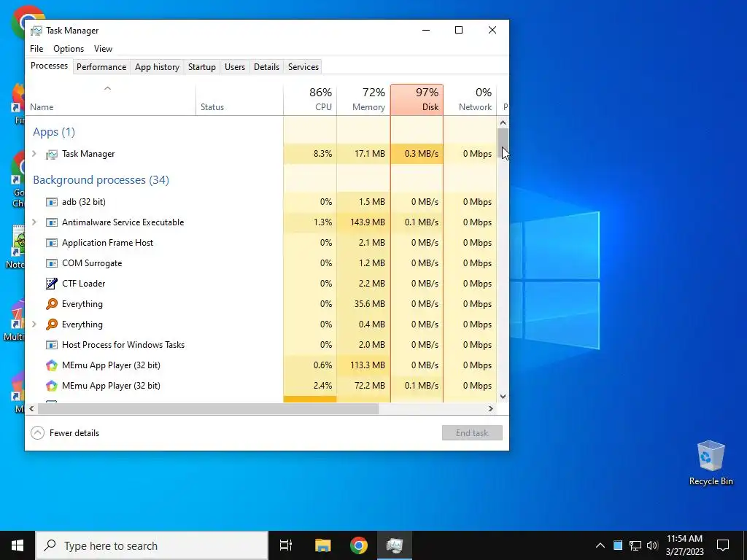Sort processes by CPU column
747x560 pixels.
pyautogui.click(x=310, y=100)
